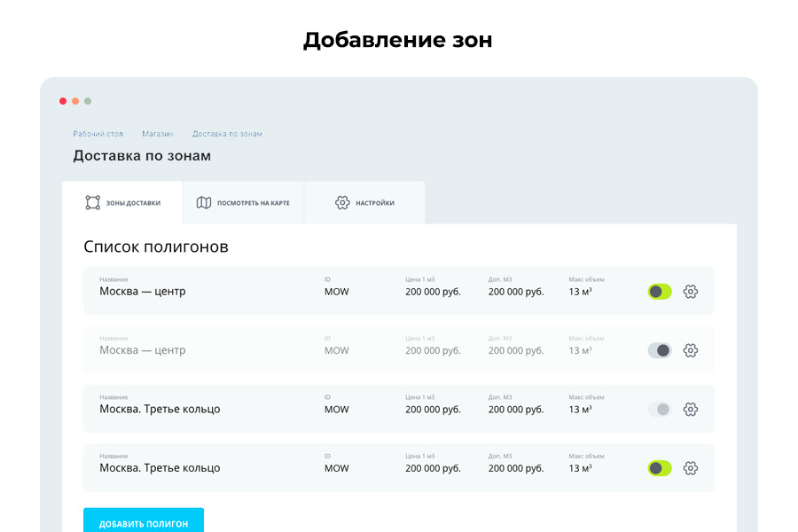
Task: Disable the toggle for first Москва — центр polygon
Action: [x=660, y=291]
